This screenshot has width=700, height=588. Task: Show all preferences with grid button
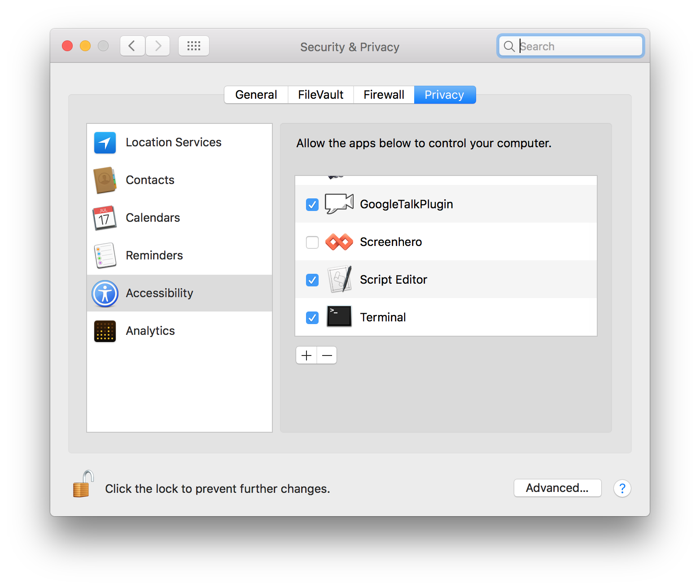[194, 46]
